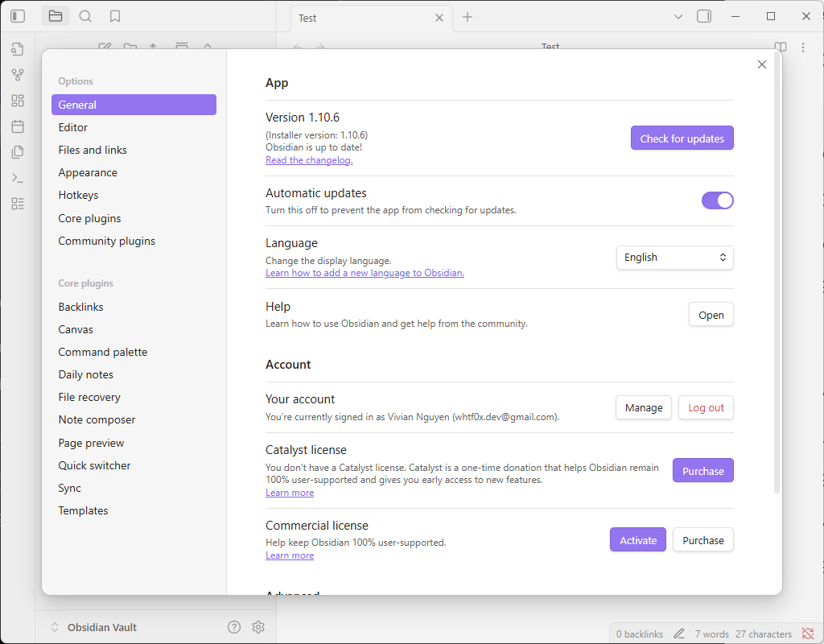This screenshot has width=824, height=644.
Task: Go to the Community plugins settings
Action: tap(106, 241)
